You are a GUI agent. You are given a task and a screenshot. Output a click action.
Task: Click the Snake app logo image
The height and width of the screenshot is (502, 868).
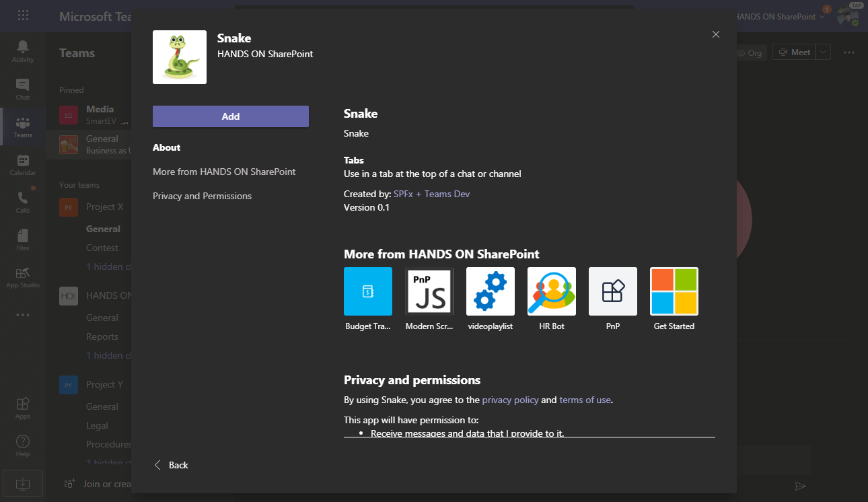click(180, 57)
